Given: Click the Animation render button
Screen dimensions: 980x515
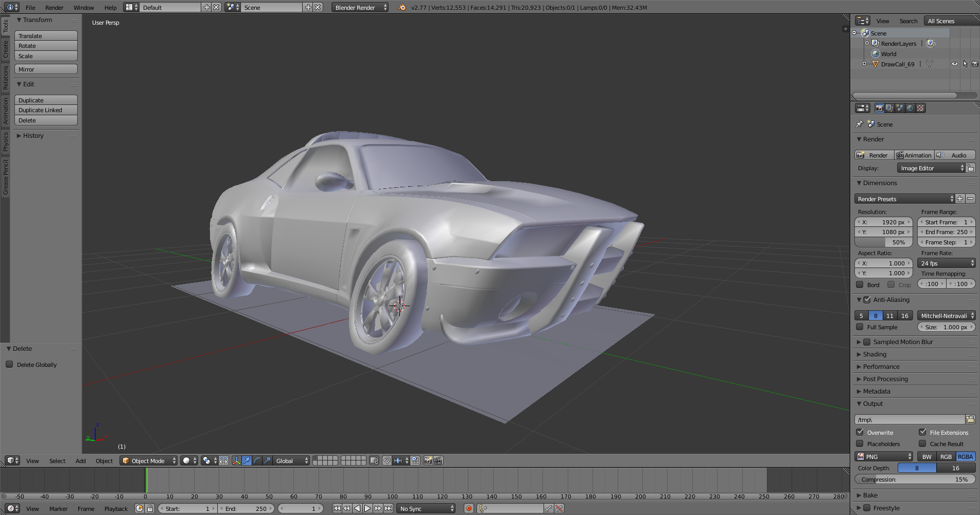Looking at the screenshot, I should pyautogui.click(x=914, y=155).
